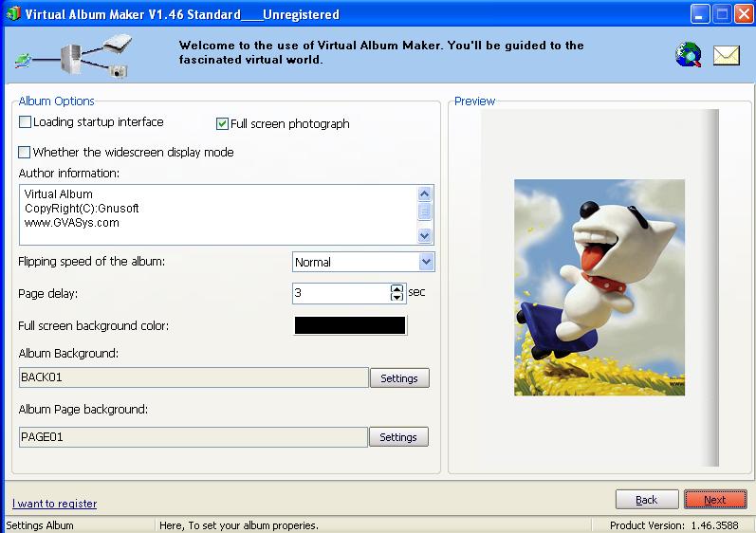Click the 'Product Version: 1.46.3588' status text

pyautogui.click(x=674, y=525)
